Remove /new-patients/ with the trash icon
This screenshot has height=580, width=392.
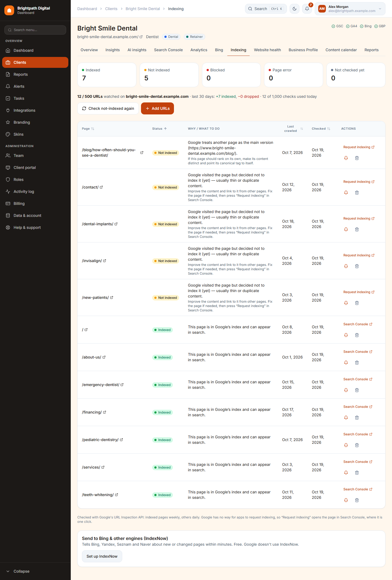pos(357,303)
